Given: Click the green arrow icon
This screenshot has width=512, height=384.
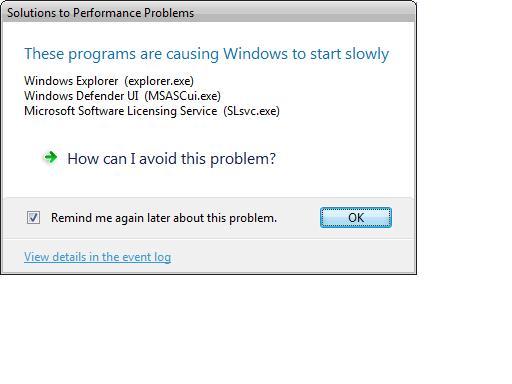Looking at the screenshot, I should [x=51, y=157].
